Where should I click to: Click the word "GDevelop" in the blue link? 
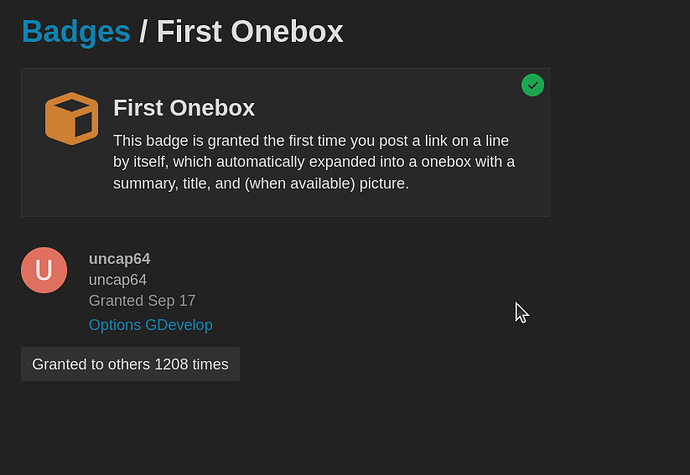(179, 325)
